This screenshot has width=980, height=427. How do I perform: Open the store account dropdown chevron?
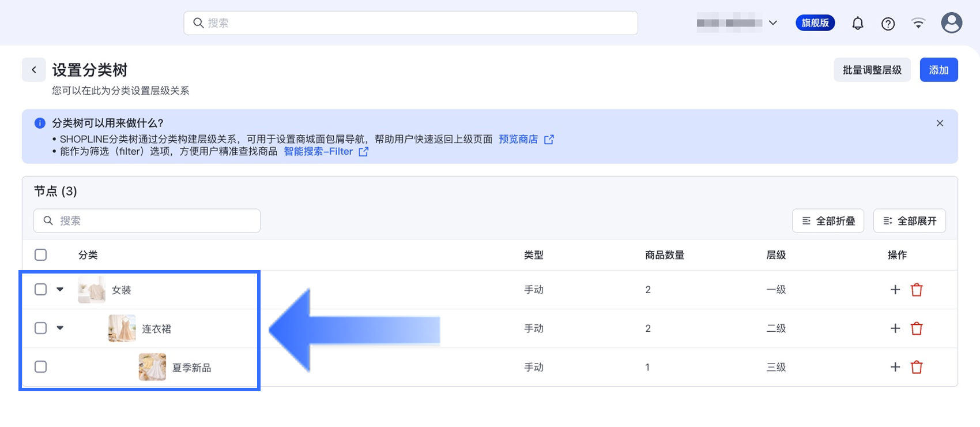tap(773, 23)
